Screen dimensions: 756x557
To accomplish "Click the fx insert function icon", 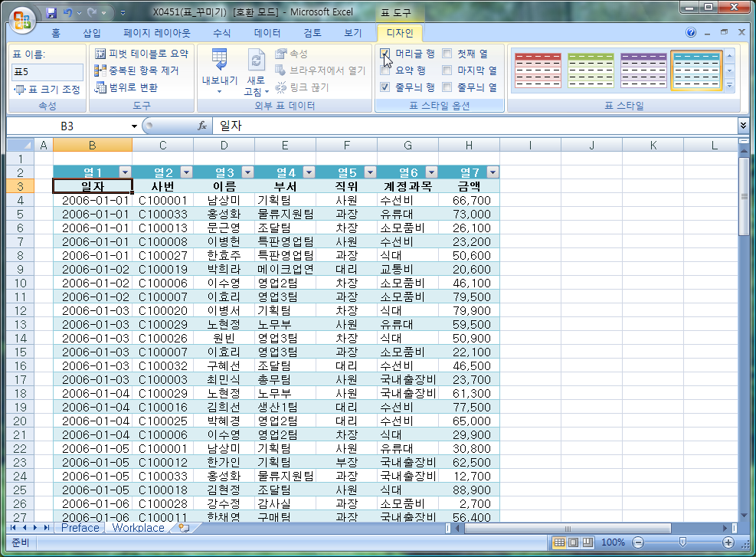I will 202,126.
